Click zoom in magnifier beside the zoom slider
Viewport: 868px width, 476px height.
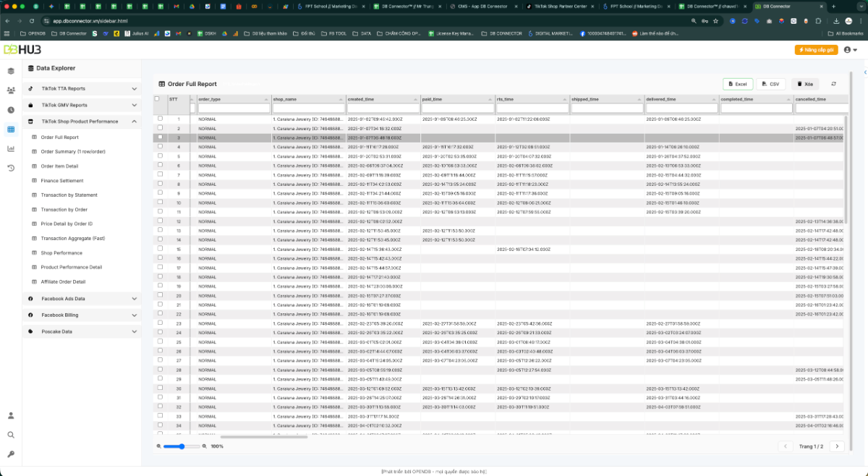(204, 446)
